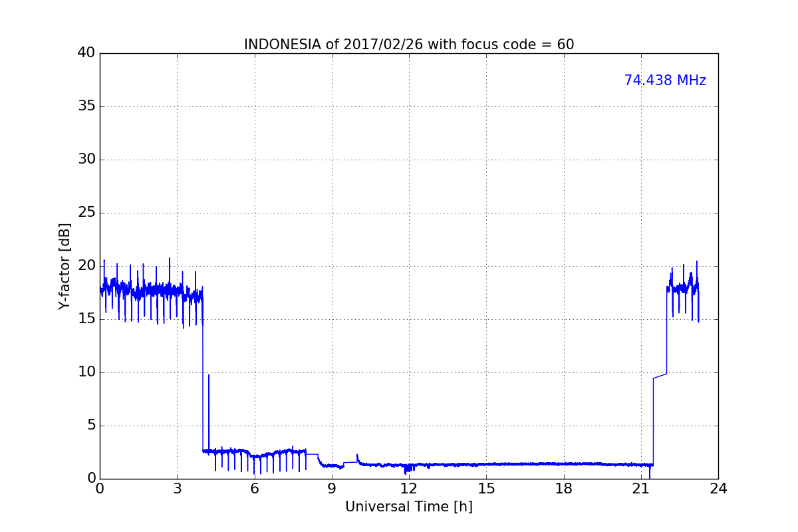Click the isolated spike near 10 dB after hour 4
798x532 pixels.
pyautogui.click(x=209, y=412)
